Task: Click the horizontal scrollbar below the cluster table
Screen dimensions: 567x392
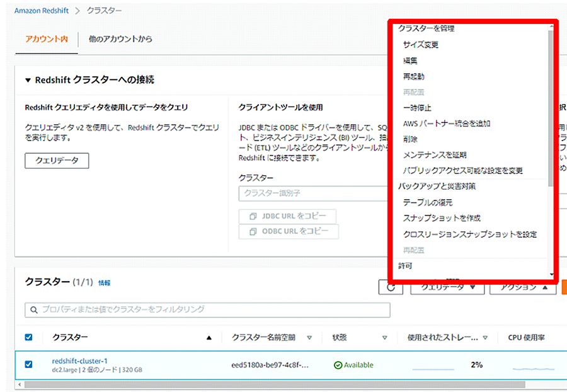Action: click(x=275, y=384)
